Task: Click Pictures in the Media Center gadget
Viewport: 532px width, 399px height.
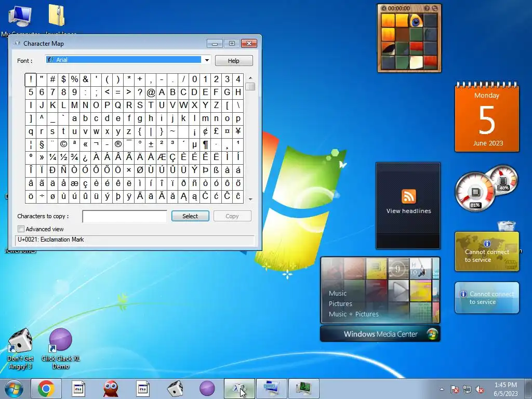Action: pos(340,303)
